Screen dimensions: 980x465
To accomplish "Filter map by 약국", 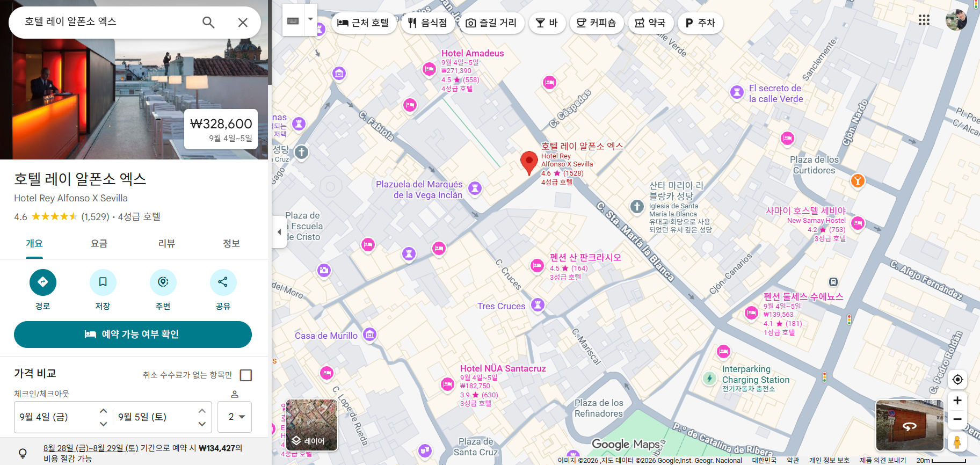I will (x=650, y=23).
